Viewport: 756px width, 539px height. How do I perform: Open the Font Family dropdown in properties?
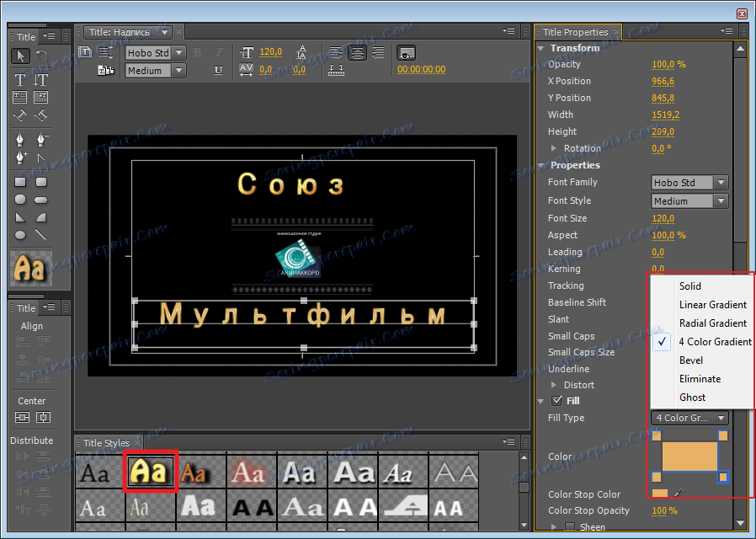pos(689,183)
